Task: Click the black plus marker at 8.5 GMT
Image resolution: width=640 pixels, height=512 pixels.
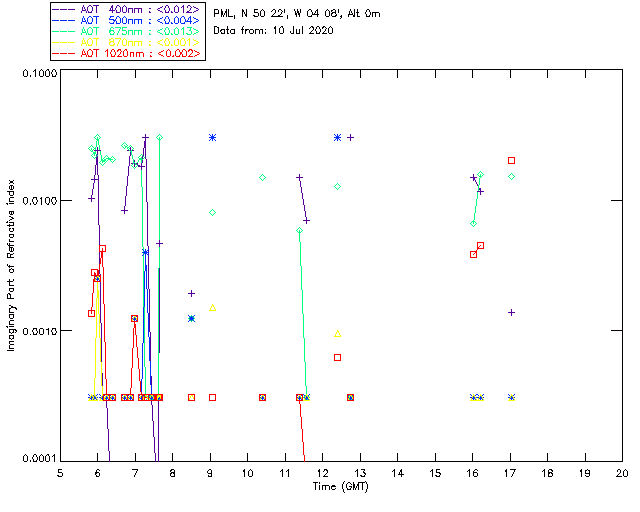Action: click(191, 293)
